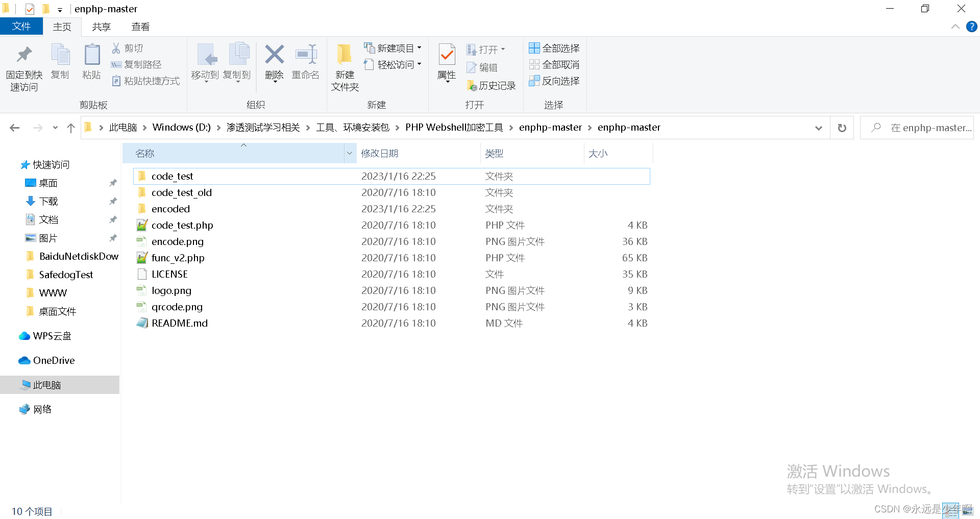The height and width of the screenshot is (519, 980).
Task: Sort by Date modified (修改日期) column
Action: (419, 153)
